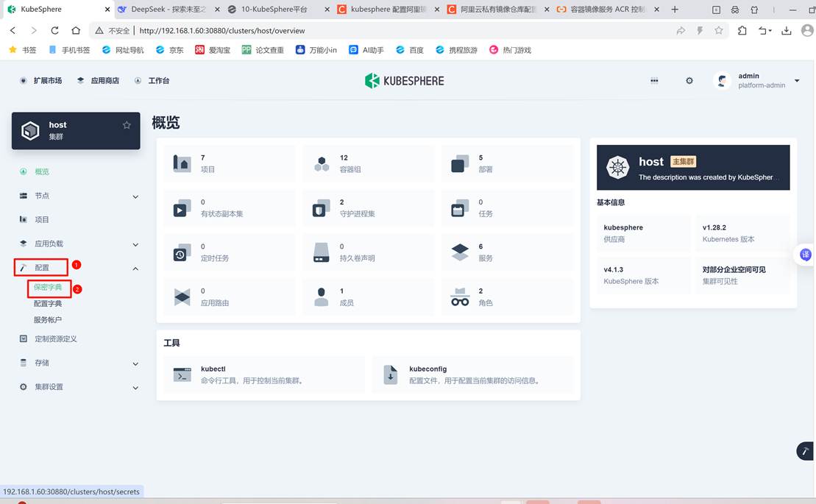Click the kubeconfig download icon
The height and width of the screenshot is (504, 816).
click(x=390, y=375)
